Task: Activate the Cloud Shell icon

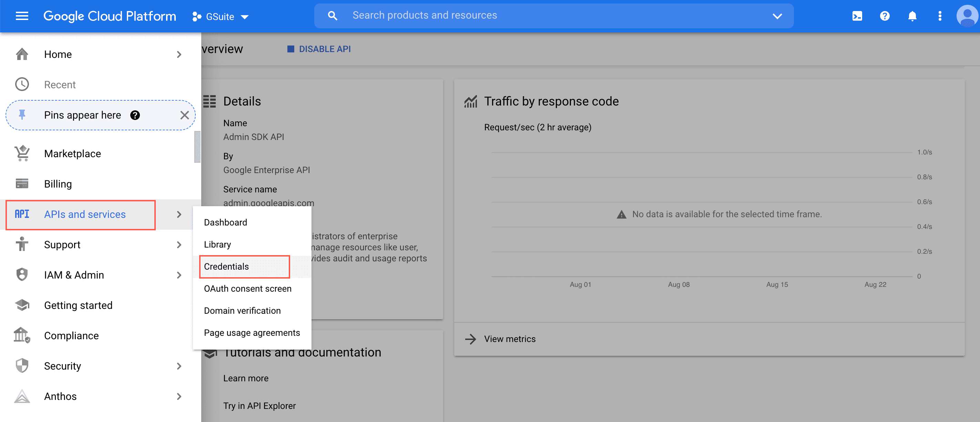Action: [x=857, y=16]
